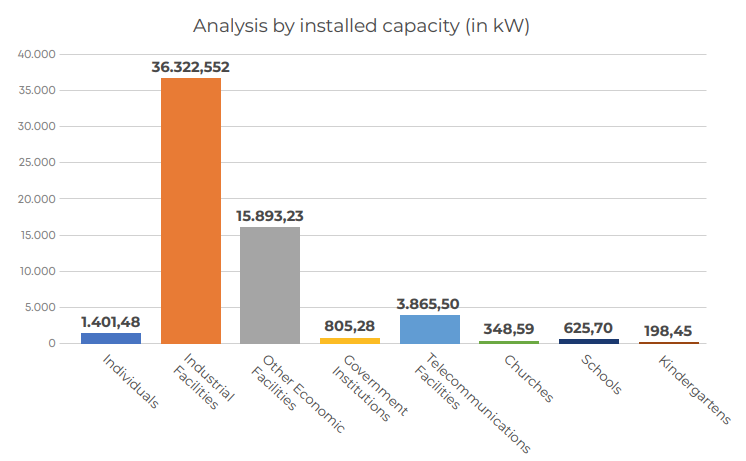Click the 348,59 value above Churches
The height and width of the screenshot is (461, 746).
[509, 329]
